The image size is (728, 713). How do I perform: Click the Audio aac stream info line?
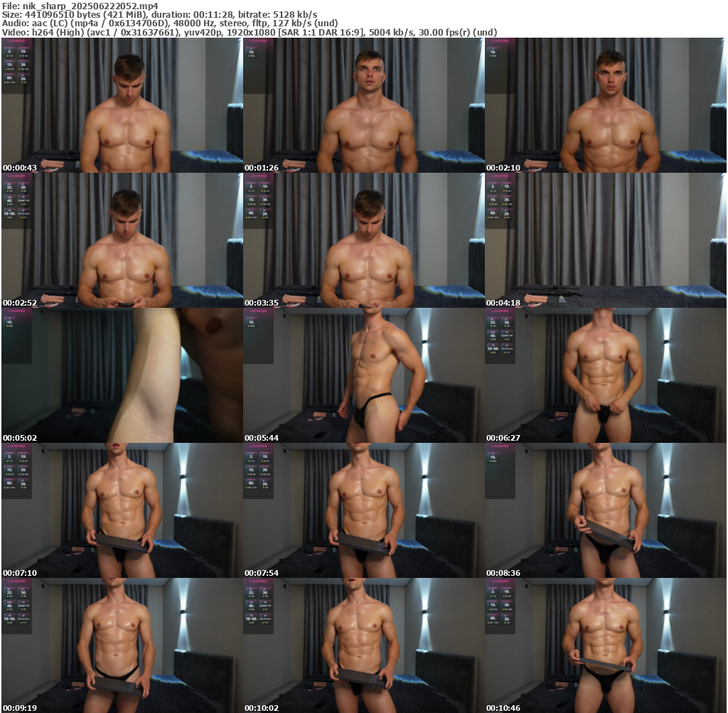coord(170,23)
